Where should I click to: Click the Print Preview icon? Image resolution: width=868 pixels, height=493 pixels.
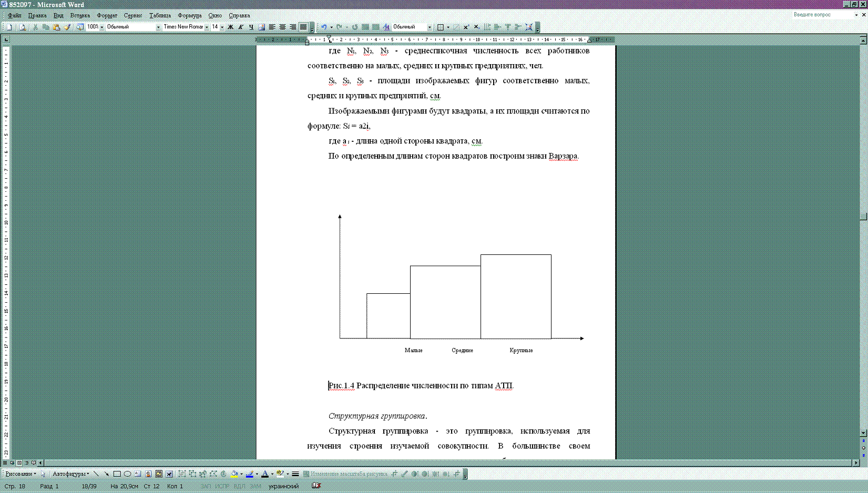[23, 27]
